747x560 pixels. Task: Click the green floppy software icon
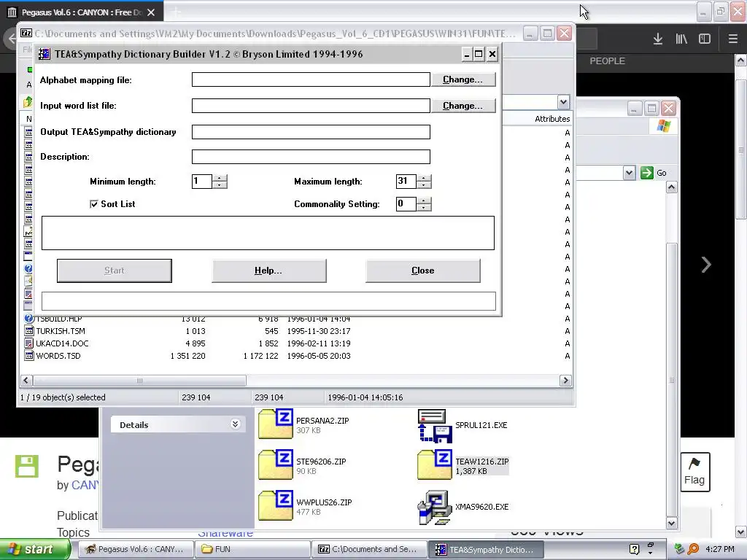pos(27,466)
